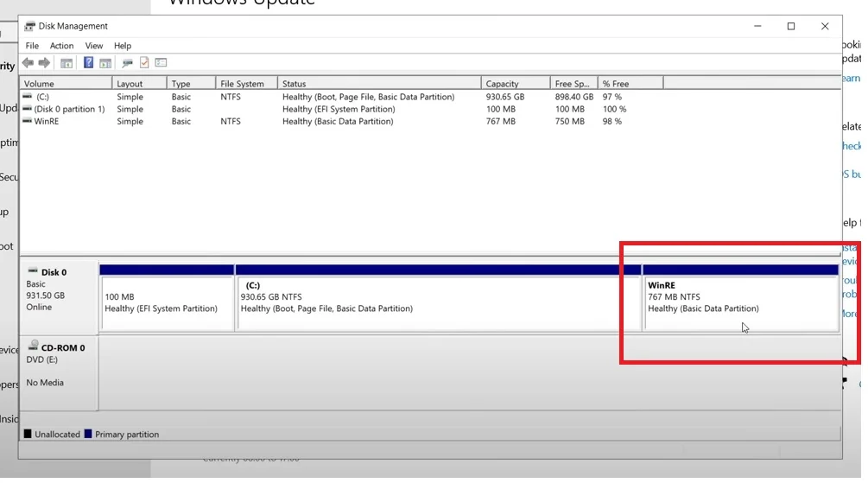Select the WinRE volume in list
This screenshot has width=868, height=483.
pyautogui.click(x=47, y=121)
